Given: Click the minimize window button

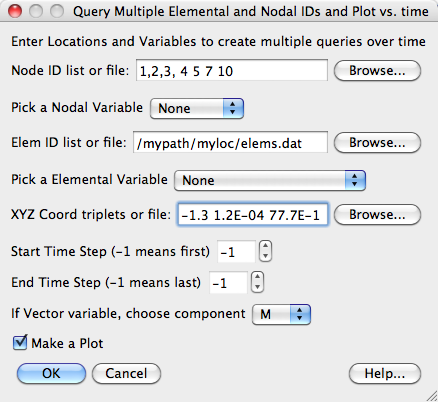Looking at the screenshot, I should [x=36, y=11].
